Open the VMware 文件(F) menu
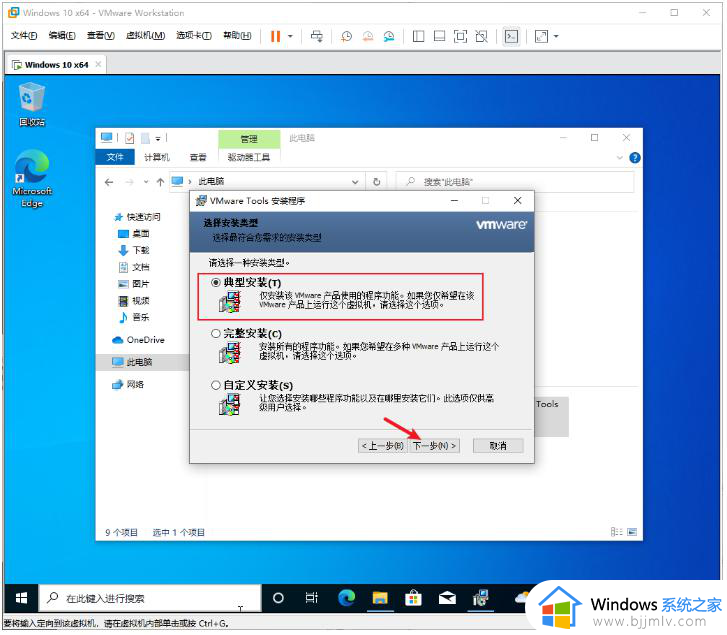 click(24, 36)
